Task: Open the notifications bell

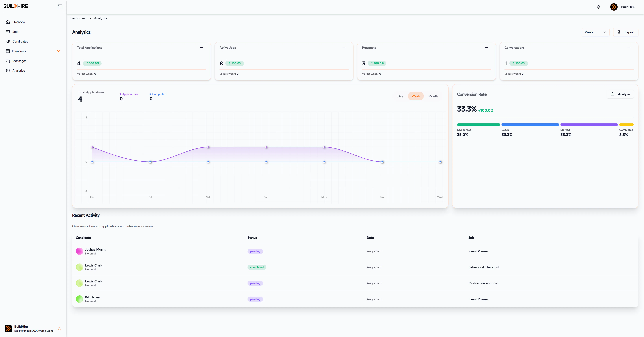Action: click(599, 7)
